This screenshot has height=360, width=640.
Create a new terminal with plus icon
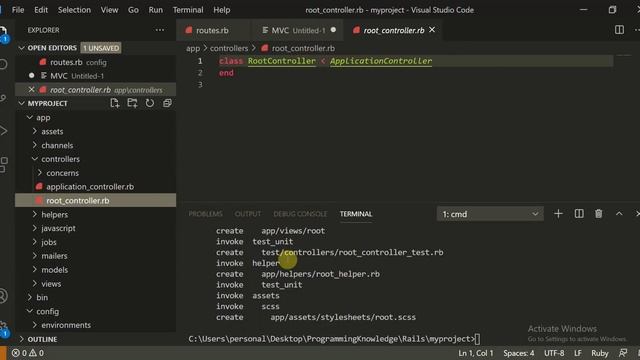(x=558, y=214)
